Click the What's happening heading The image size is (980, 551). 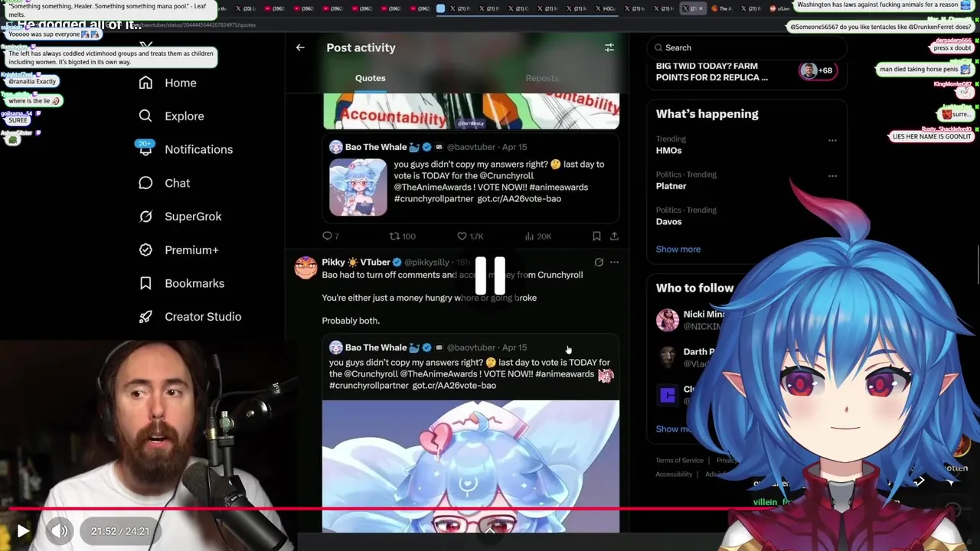[x=707, y=114]
